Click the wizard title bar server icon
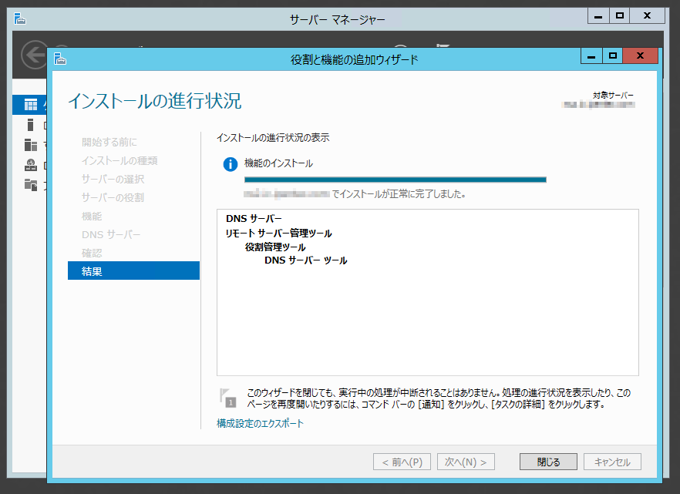Image resolution: width=680 pixels, height=494 pixels. tap(60, 58)
